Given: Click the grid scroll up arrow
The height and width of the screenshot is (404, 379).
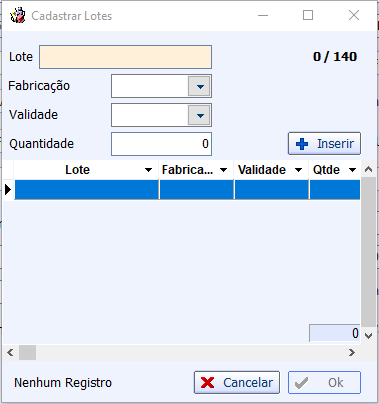Looking at the screenshot, I should [x=368, y=169].
